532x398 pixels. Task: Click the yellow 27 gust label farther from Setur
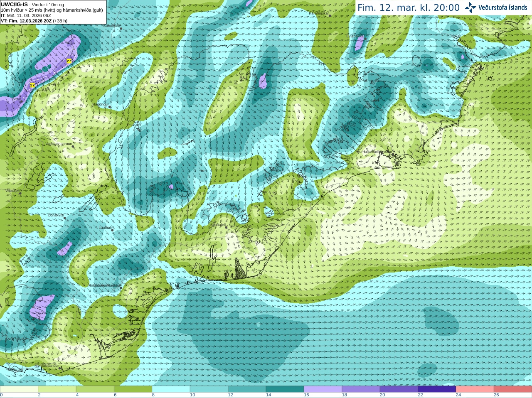69,61
